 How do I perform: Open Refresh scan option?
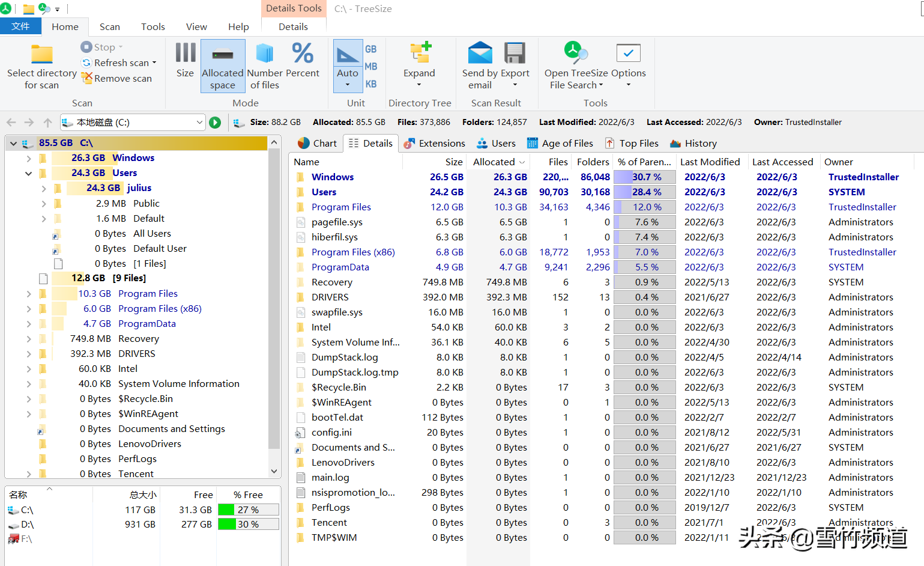click(x=121, y=63)
